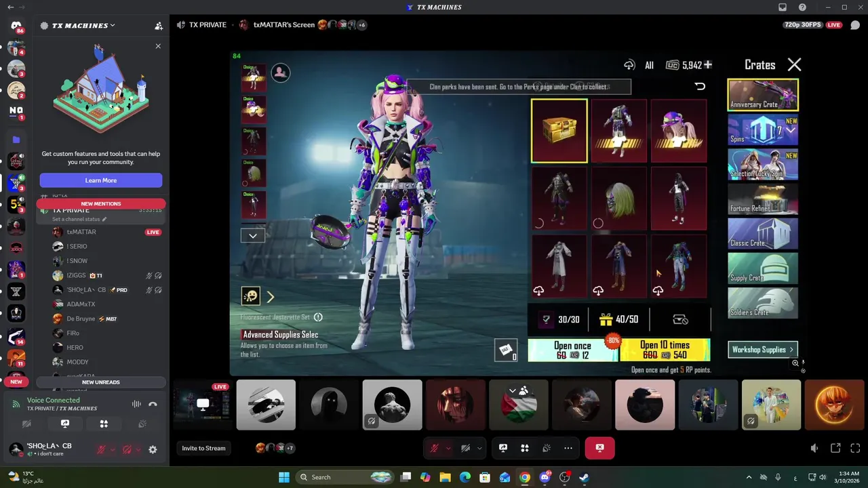Open Workshop Supplies link
The width and height of the screenshot is (868, 488).
[763, 350]
